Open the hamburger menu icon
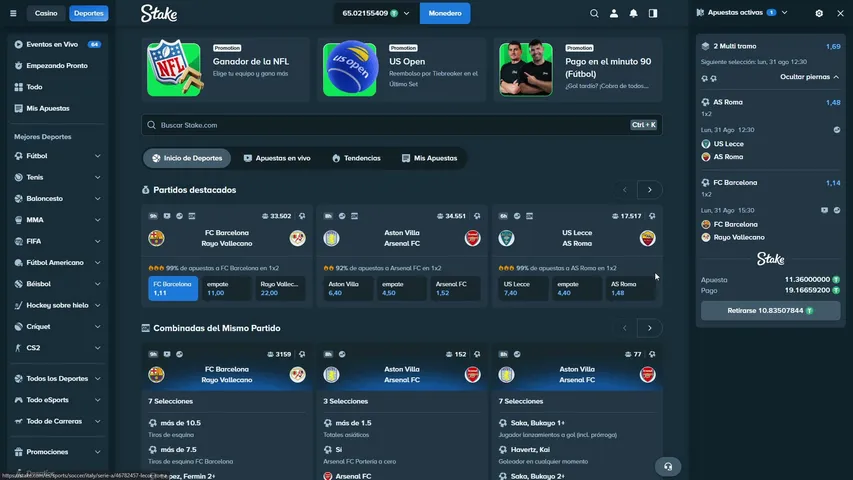 [13, 13]
